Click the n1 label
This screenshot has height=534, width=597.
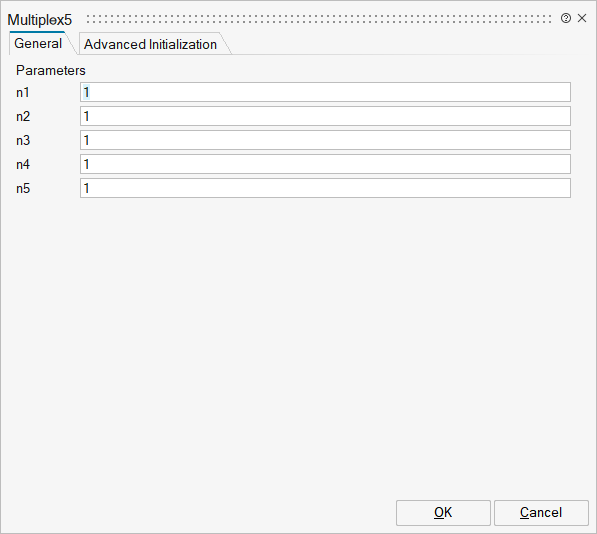point(22,92)
